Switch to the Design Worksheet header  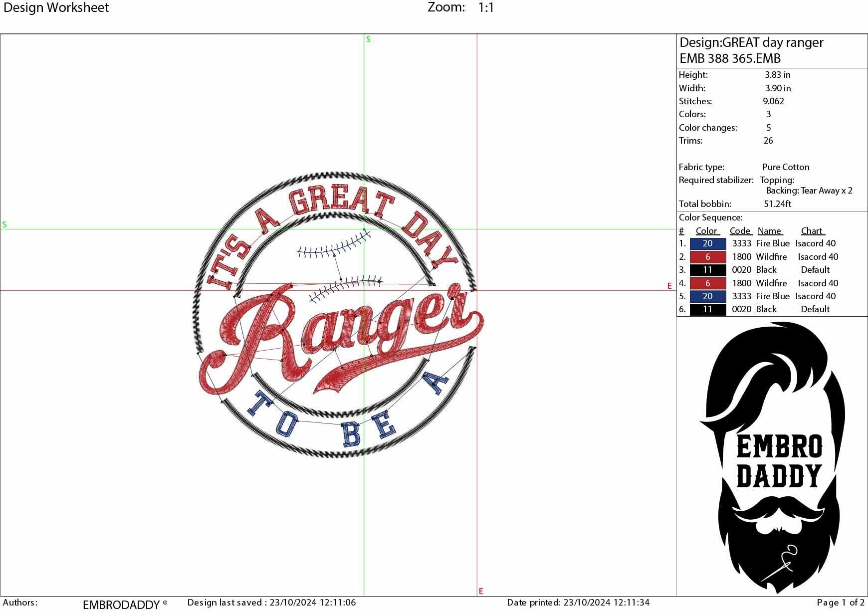(x=56, y=8)
